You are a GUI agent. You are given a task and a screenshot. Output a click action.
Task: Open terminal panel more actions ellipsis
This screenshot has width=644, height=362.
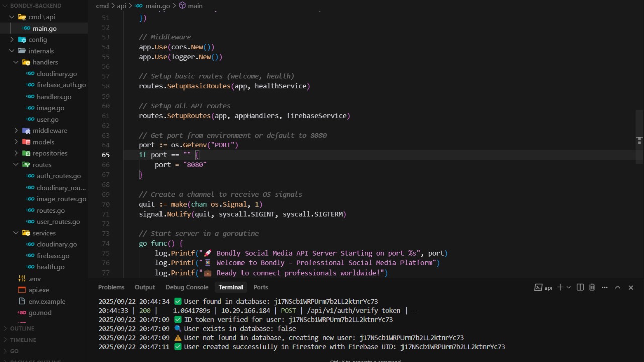tap(604, 287)
